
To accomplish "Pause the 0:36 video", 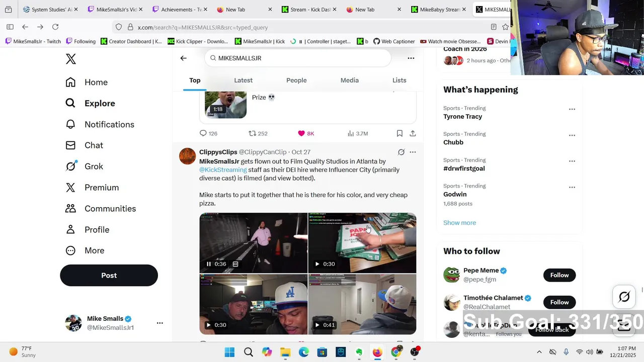I will coord(209,264).
